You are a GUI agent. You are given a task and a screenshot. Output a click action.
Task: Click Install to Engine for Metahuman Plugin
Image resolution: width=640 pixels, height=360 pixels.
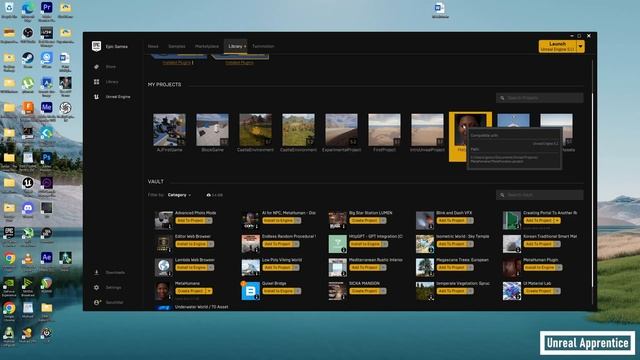539,267
